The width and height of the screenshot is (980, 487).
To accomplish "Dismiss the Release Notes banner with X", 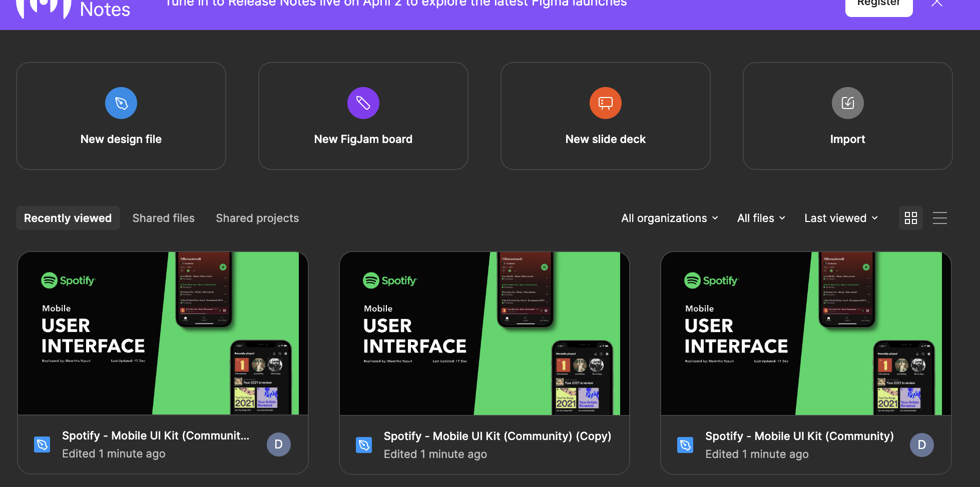I will coord(937,3).
